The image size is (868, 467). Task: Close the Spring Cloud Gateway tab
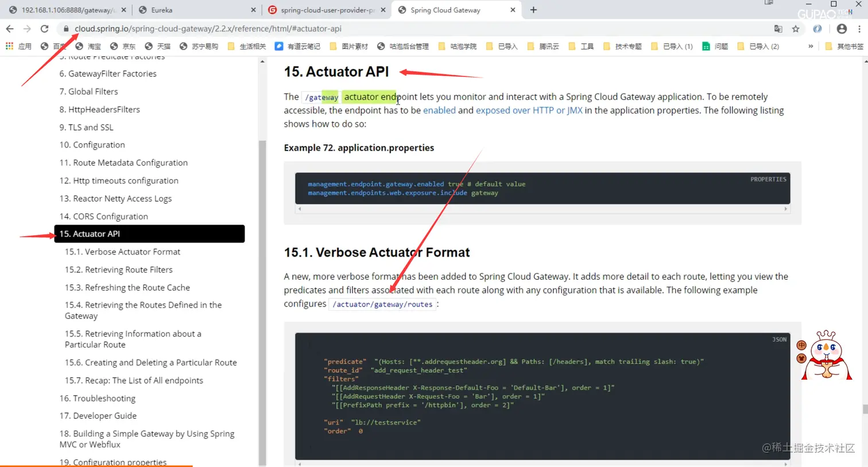513,10
